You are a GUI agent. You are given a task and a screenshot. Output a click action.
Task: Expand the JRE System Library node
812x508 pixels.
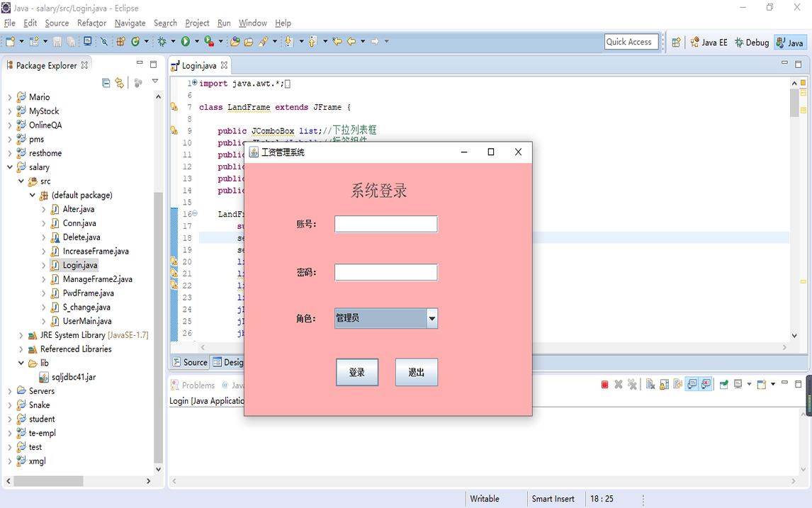21,335
